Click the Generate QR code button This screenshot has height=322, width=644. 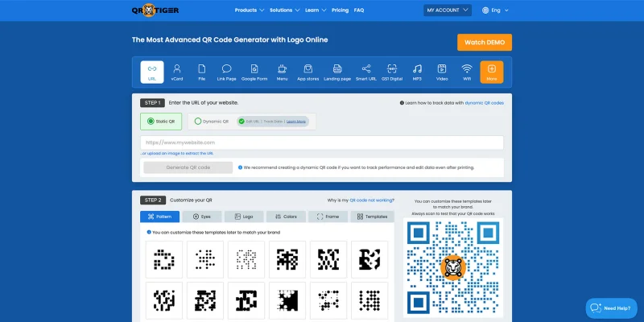(188, 167)
